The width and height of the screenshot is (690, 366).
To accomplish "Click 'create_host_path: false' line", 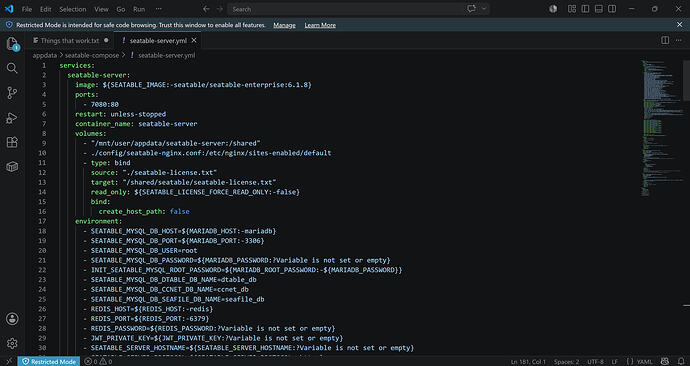I will click(144, 212).
